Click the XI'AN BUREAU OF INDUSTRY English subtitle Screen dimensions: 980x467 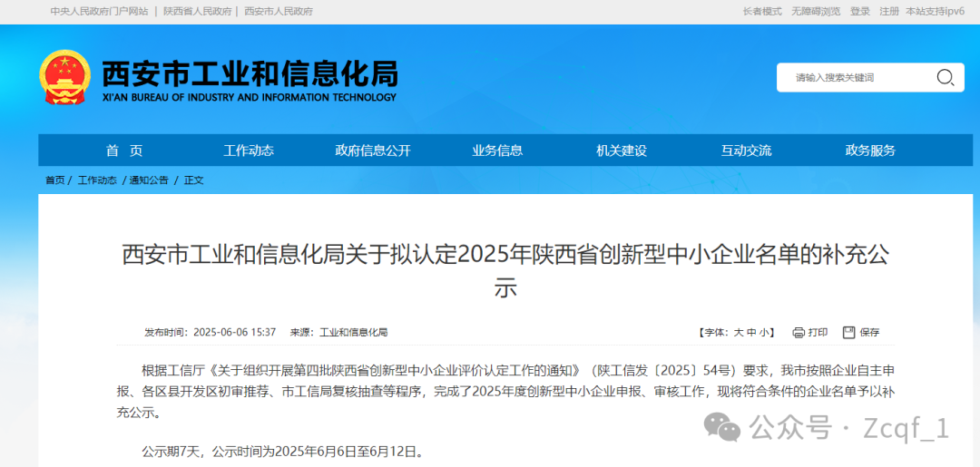tap(250, 97)
